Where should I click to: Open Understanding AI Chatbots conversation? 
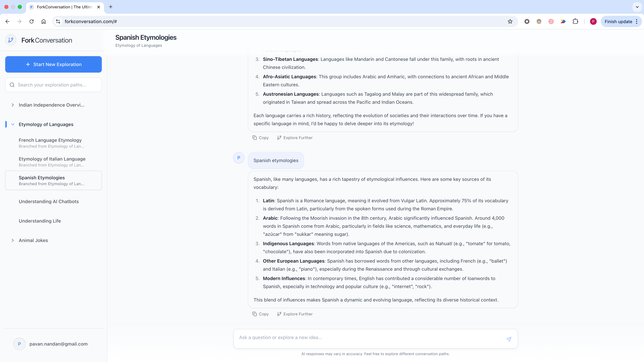point(49,202)
